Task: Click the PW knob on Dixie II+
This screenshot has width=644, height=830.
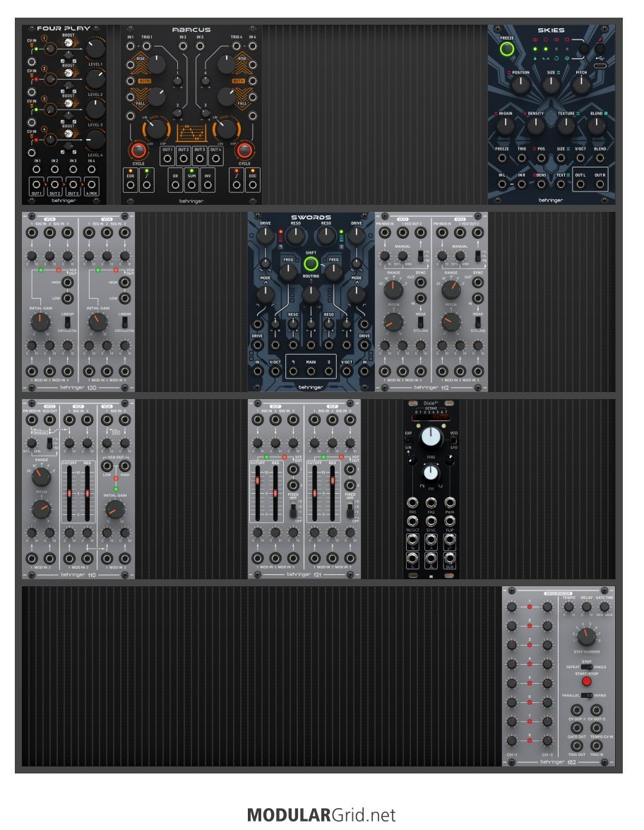Action: click(x=431, y=472)
